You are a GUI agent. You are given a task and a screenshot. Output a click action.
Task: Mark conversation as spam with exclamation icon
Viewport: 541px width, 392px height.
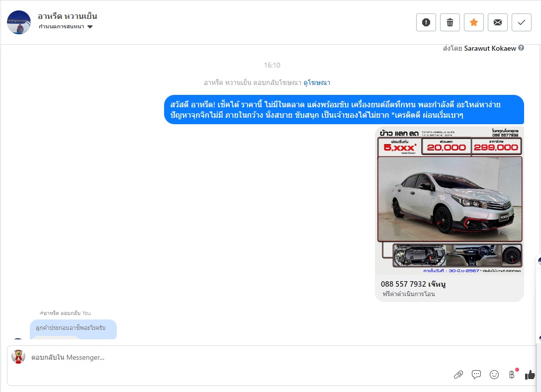pyautogui.click(x=426, y=22)
